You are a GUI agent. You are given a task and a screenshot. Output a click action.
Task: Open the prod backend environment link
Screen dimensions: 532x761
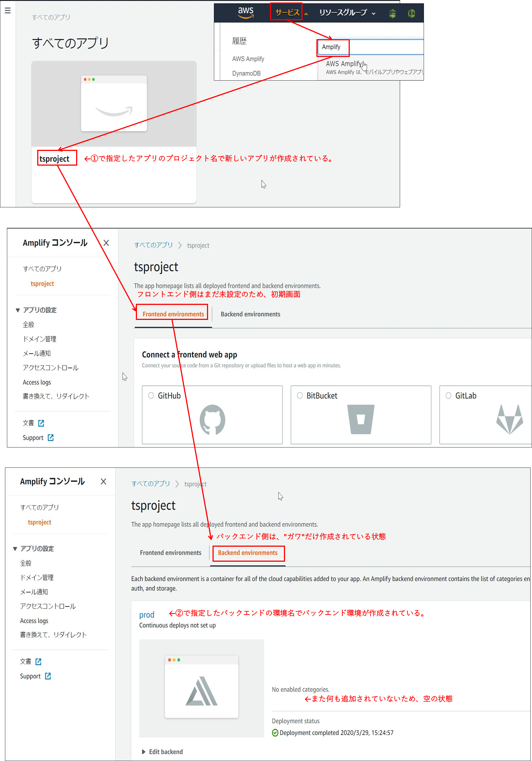pos(147,615)
